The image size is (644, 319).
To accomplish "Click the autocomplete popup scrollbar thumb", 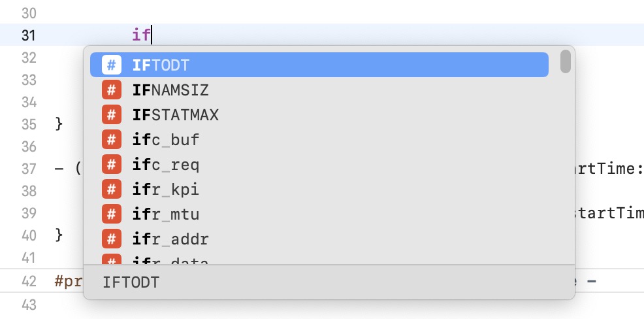I will [565, 61].
